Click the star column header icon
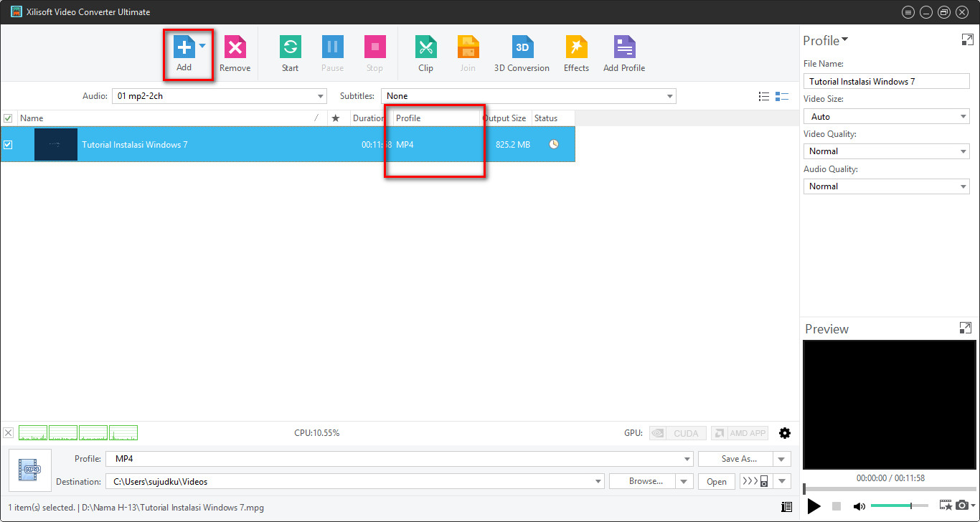 click(335, 118)
